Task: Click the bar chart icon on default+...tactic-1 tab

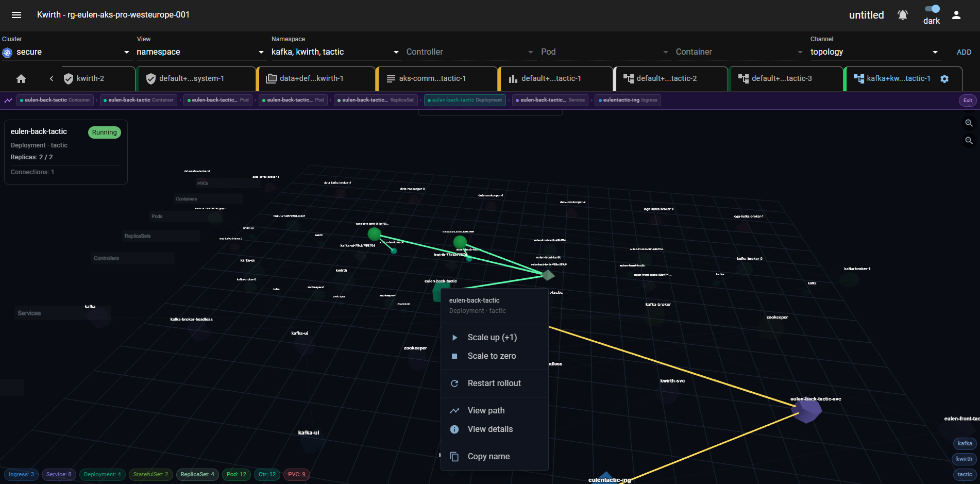Action: tap(513, 79)
